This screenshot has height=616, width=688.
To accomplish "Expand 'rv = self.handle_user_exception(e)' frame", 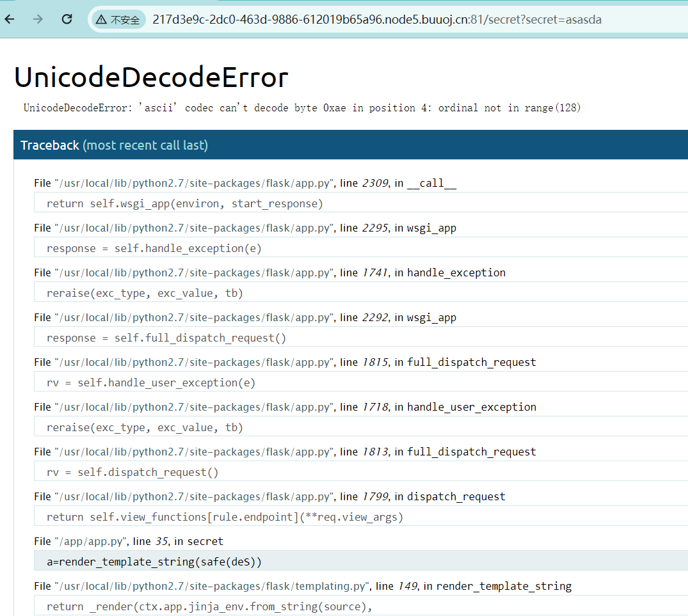I will (x=150, y=383).
